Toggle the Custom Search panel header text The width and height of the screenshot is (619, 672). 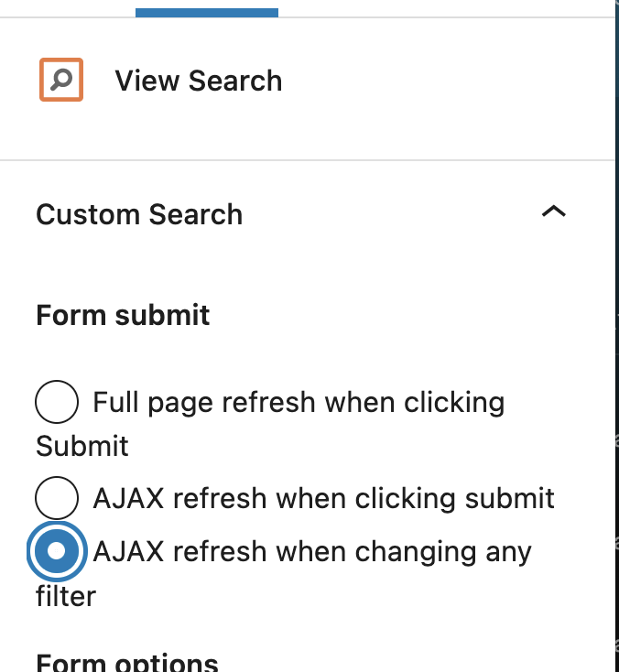tap(139, 214)
